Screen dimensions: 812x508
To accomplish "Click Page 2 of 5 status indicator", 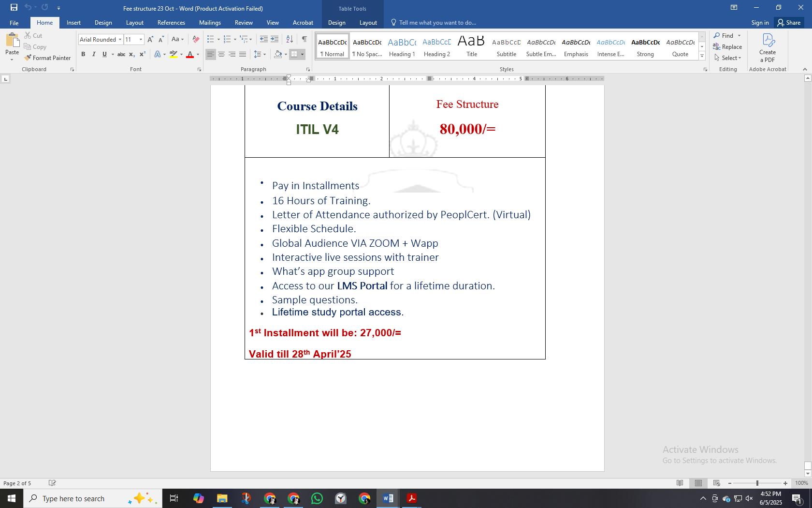I will point(17,483).
